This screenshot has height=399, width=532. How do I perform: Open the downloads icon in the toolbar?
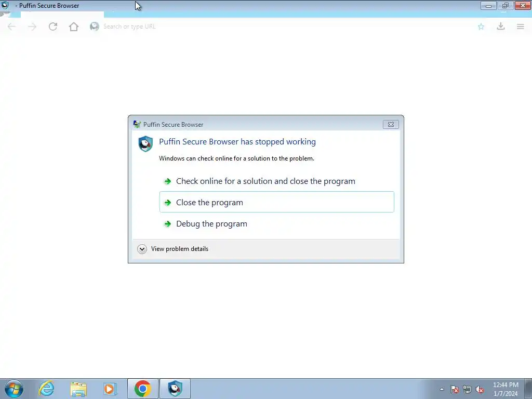coord(501,26)
